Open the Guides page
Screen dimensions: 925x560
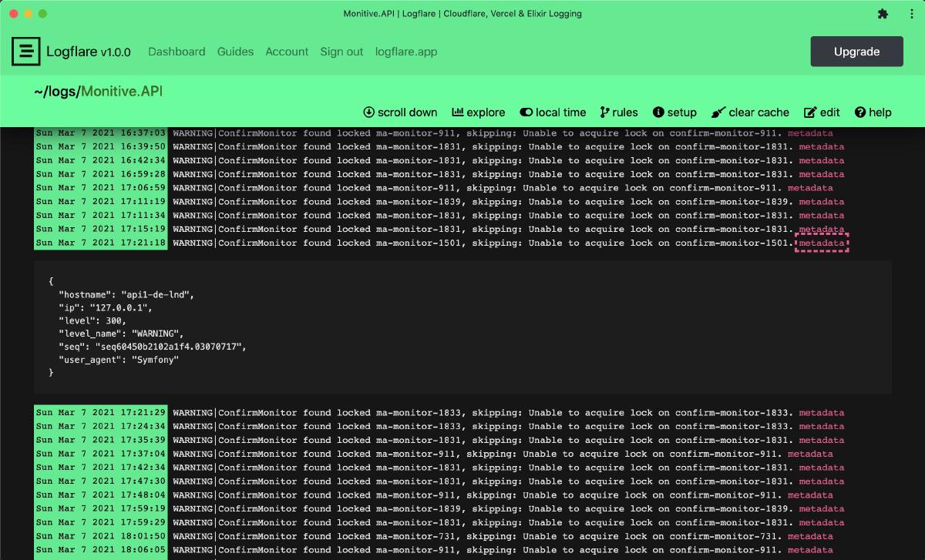click(x=235, y=52)
